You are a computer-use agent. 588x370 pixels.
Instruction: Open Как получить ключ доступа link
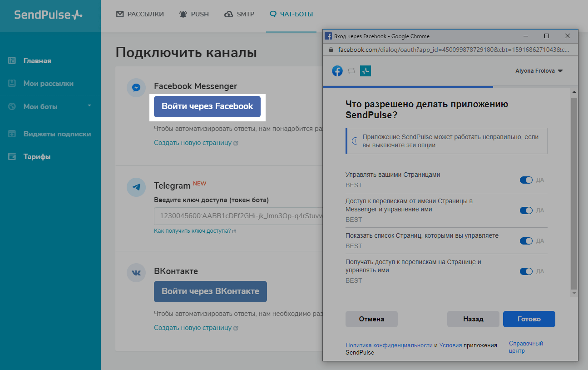(x=195, y=231)
